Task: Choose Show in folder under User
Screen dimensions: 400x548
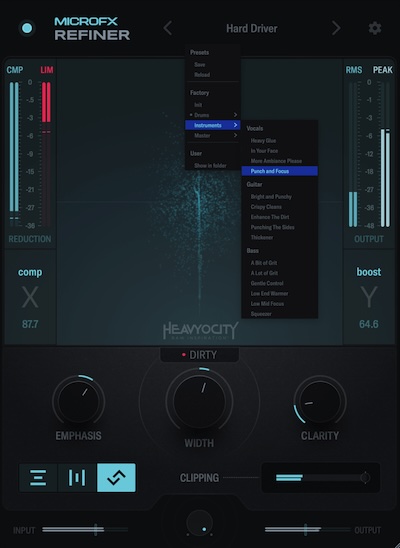Action: [210, 166]
